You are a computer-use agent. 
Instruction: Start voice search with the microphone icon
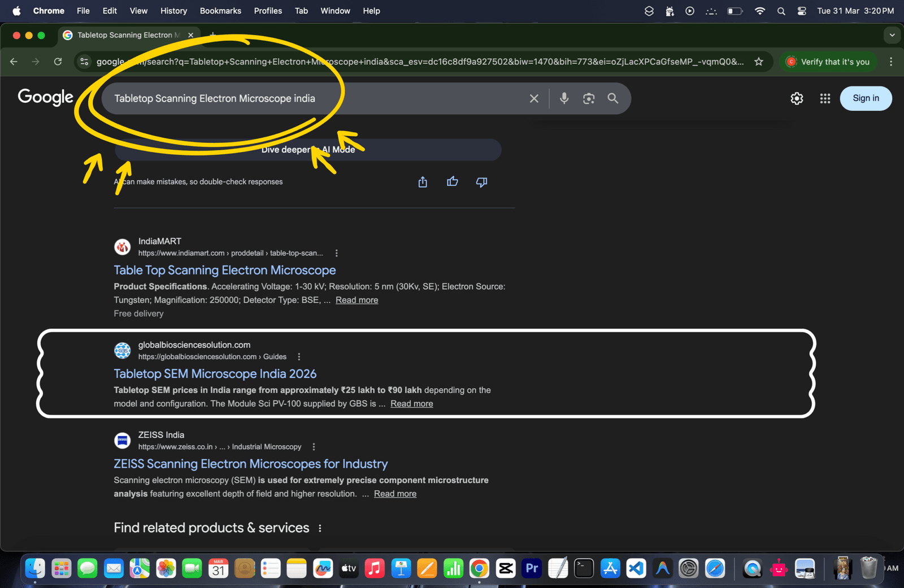[564, 98]
